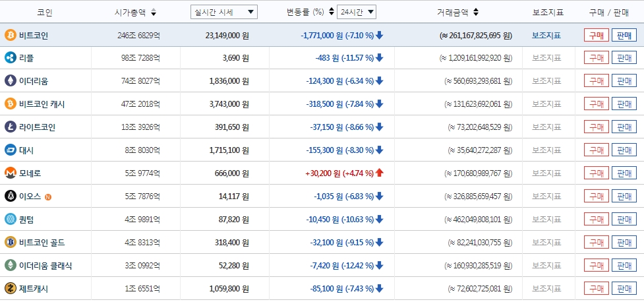The height and width of the screenshot is (302, 644).
Task: Select the 이더리움 클래식 coin name
Action: [x=45, y=266]
